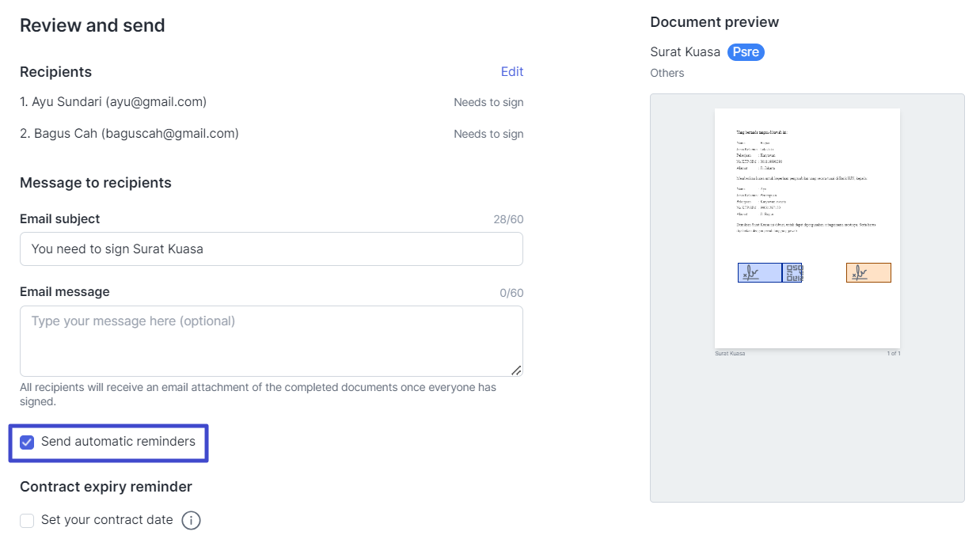Click the Needs to sign status for Bagus Cah
Viewport: 980px width, 543px height.
488,133
